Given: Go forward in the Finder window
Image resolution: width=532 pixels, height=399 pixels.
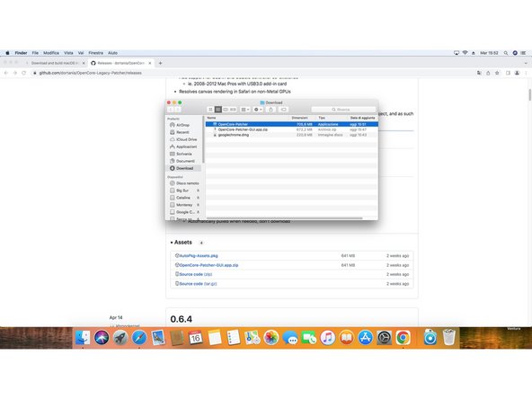Looking at the screenshot, I should (178, 110).
